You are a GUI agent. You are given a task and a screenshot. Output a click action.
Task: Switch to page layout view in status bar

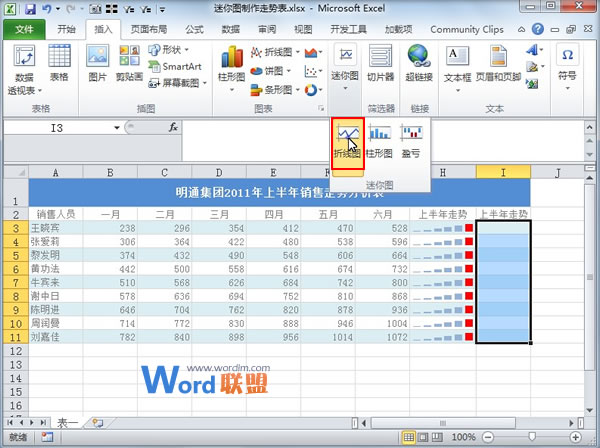(x=423, y=438)
